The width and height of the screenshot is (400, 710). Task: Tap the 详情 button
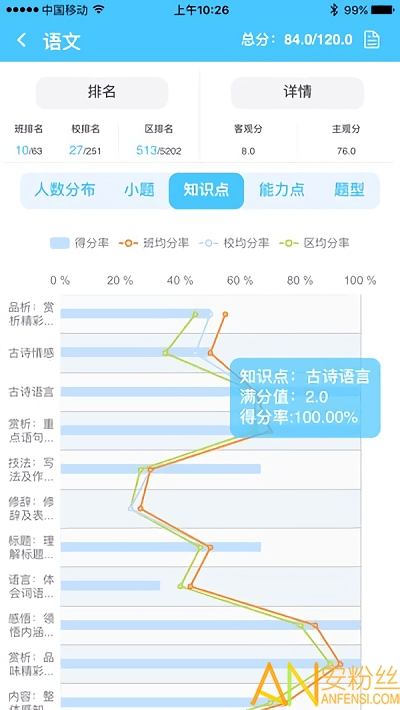[x=297, y=92]
